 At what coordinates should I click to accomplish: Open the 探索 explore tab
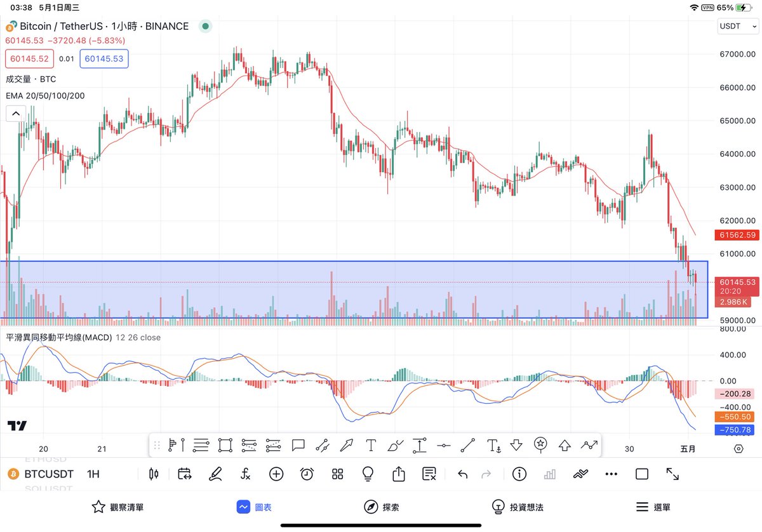381,507
